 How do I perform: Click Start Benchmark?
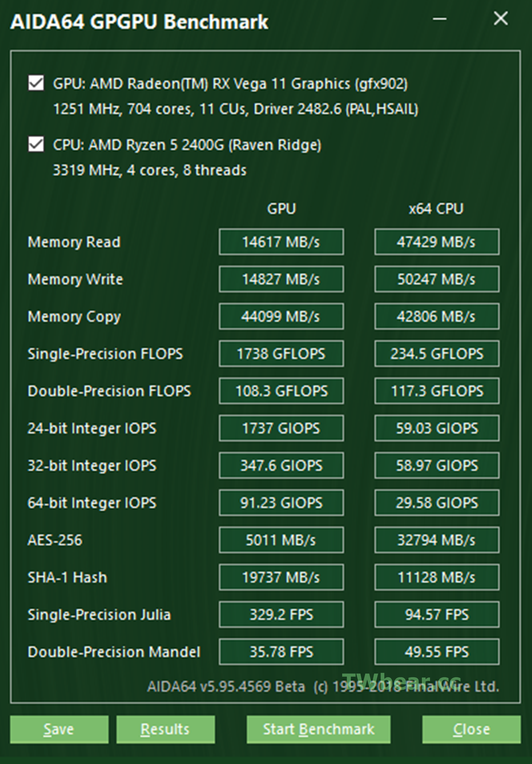[x=319, y=729]
